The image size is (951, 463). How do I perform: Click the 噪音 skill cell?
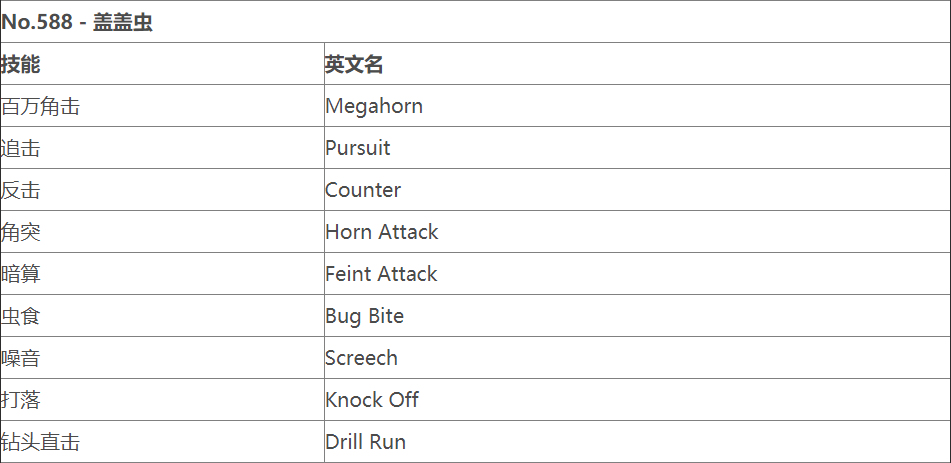[x=21, y=358]
